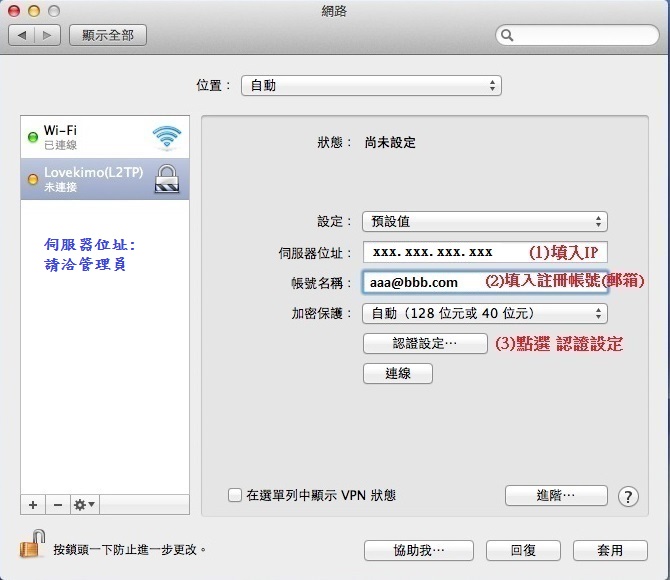670x580 pixels.
Task: Click the search field in the toolbar
Action: tap(577, 35)
